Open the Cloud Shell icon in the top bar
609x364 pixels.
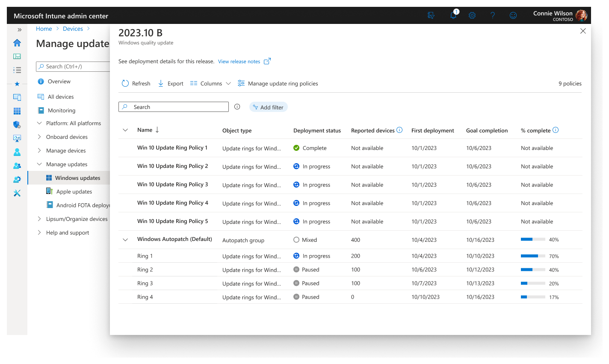click(x=431, y=15)
